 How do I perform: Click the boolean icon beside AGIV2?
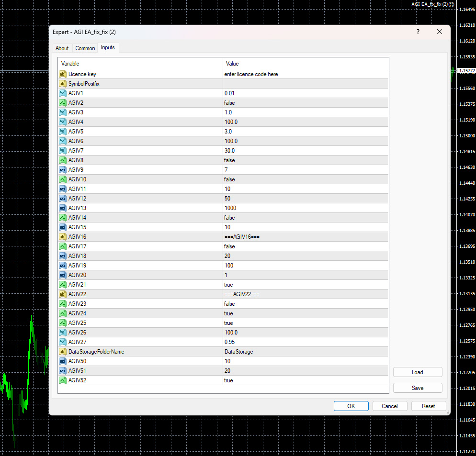63,103
